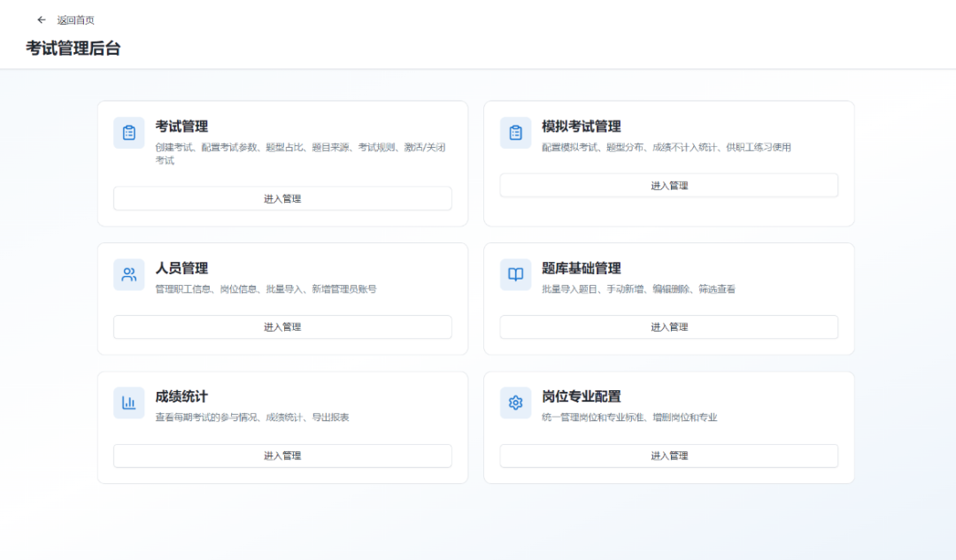The height and width of the screenshot is (560, 956).
Task: Click the back arrow icon beside 返回首页
Action: coord(42,20)
